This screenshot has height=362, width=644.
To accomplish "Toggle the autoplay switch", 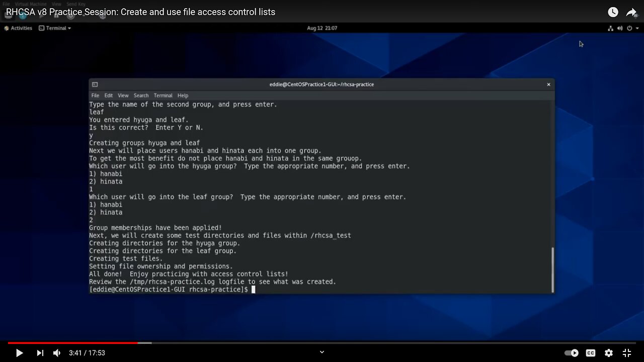I will pos(571,353).
